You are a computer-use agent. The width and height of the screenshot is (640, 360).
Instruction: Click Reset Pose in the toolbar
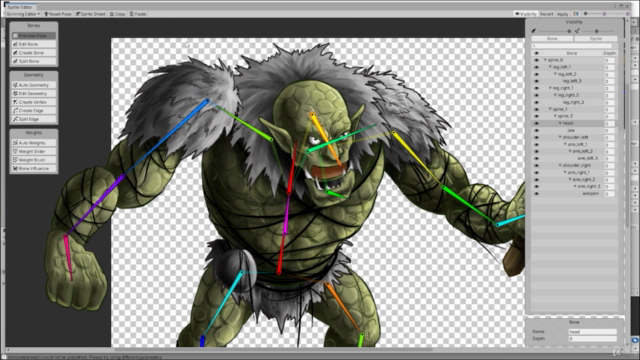tap(58, 14)
